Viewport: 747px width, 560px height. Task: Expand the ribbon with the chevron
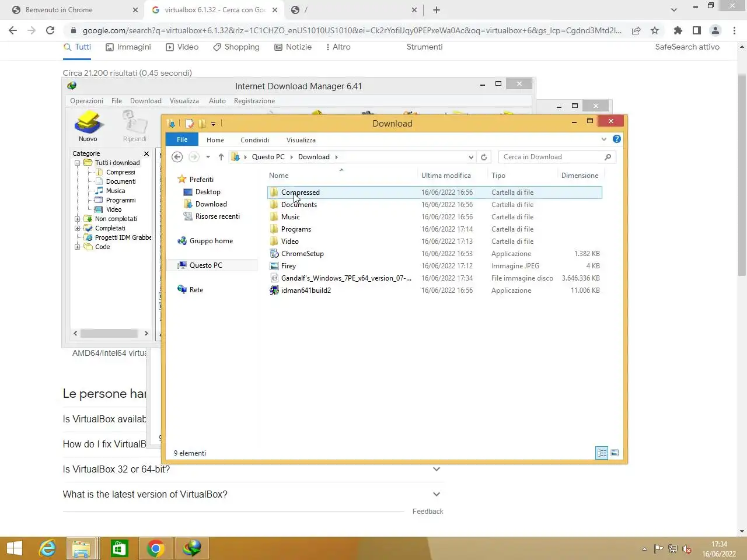pos(604,139)
